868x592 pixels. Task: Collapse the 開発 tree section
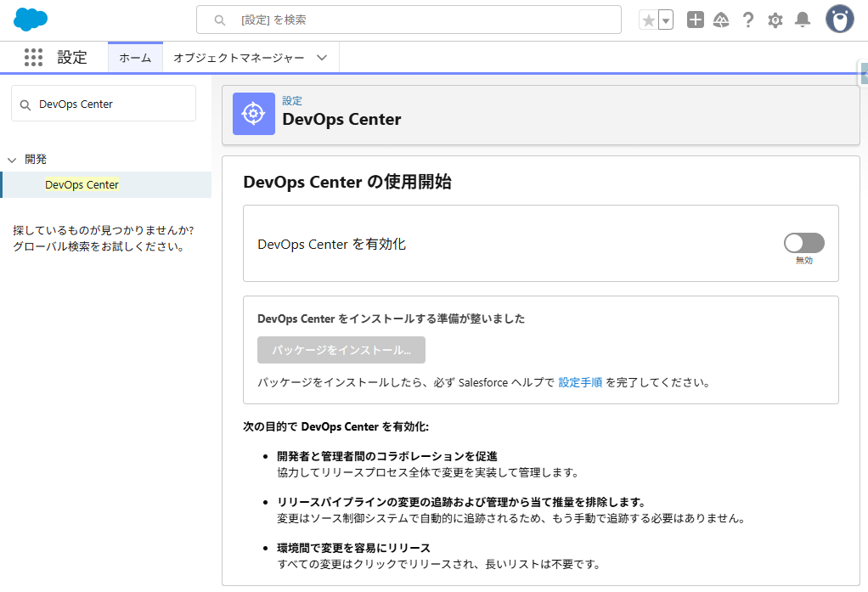[x=12, y=160]
